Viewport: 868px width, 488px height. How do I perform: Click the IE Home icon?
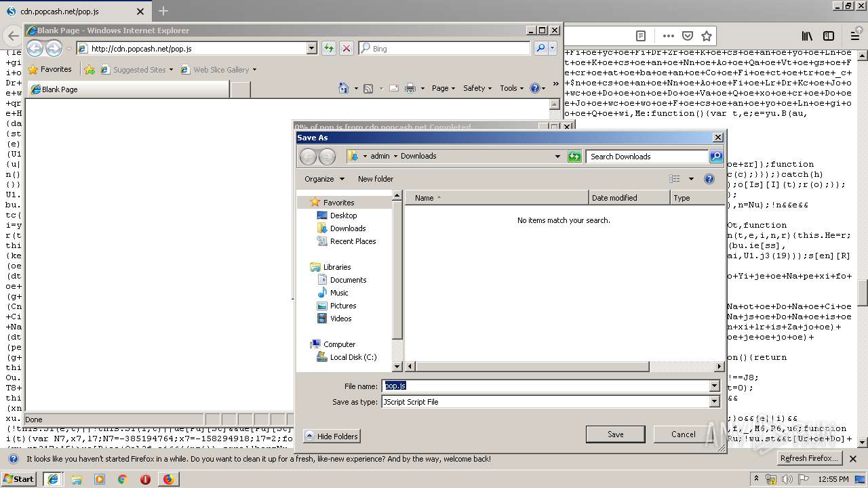[x=344, y=88]
